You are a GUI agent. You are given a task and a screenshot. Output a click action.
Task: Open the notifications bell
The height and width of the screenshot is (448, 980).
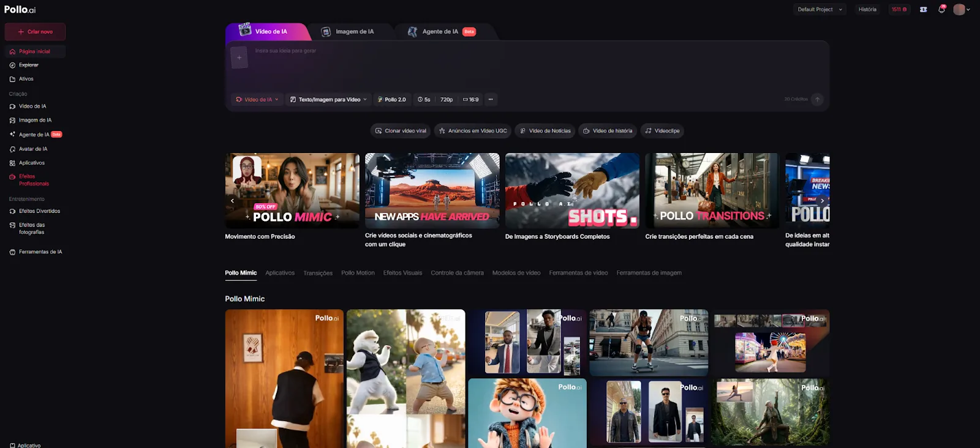941,9
